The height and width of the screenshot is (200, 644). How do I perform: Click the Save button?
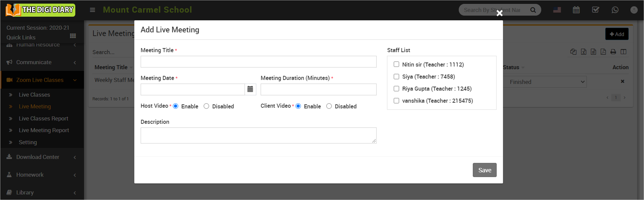(x=484, y=170)
